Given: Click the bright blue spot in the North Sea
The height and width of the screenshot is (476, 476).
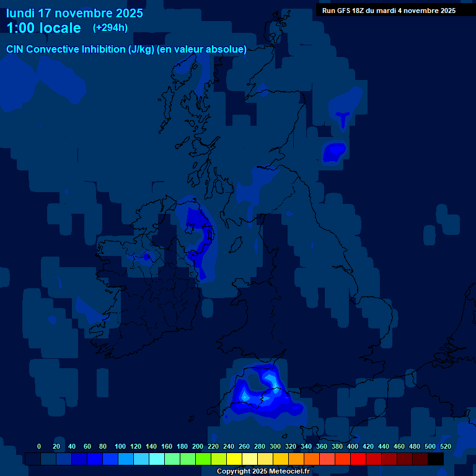Looking at the screenshot, I should [335, 151].
